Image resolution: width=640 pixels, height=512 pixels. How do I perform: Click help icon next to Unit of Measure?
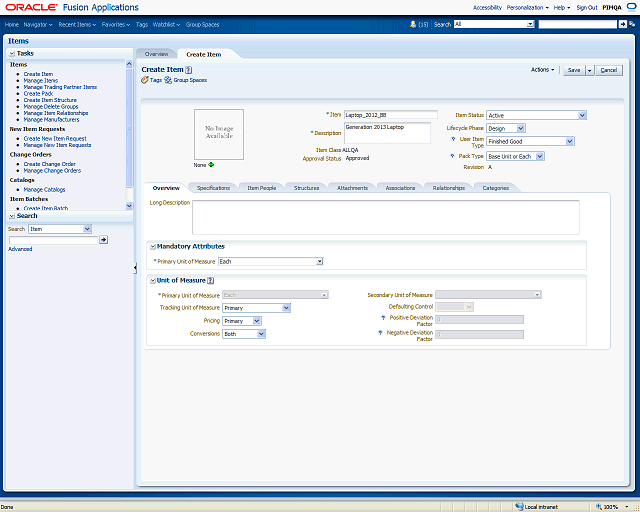coord(211,280)
